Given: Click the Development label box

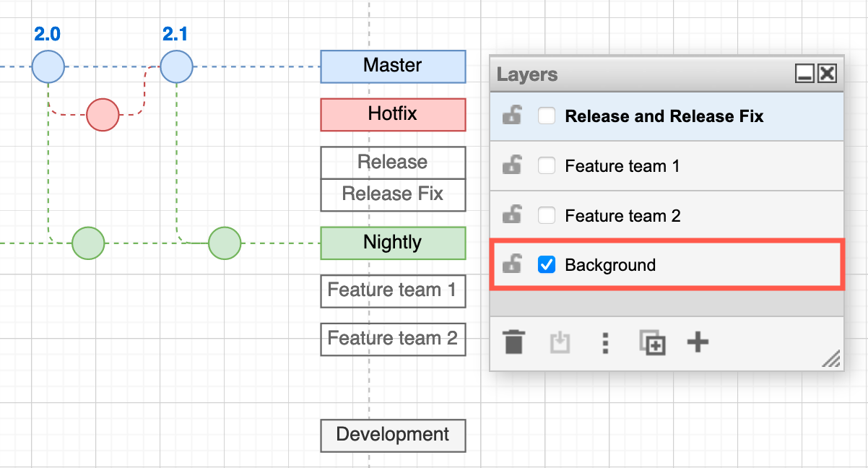Looking at the screenshot, I should 393,435.
